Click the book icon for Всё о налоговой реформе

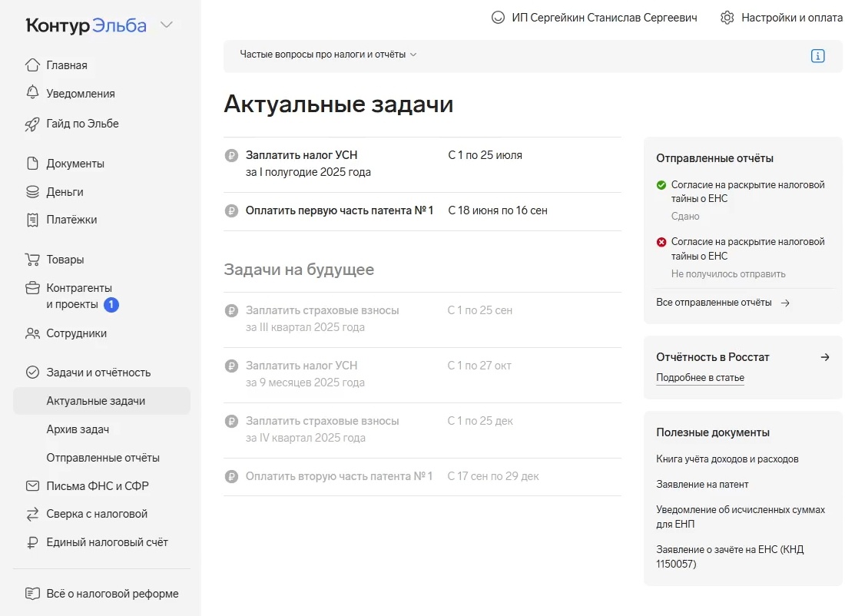(32, 594)
